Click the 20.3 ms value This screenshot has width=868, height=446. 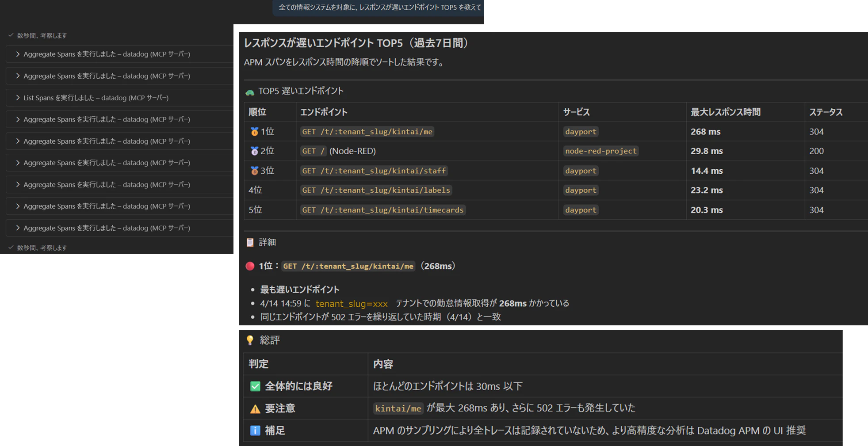coord(707,210)
